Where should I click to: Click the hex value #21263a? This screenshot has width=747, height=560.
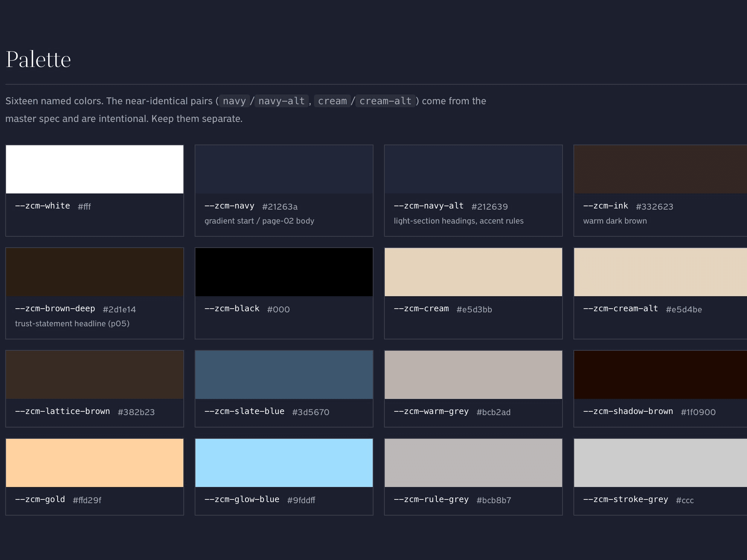tap(280, 207)
